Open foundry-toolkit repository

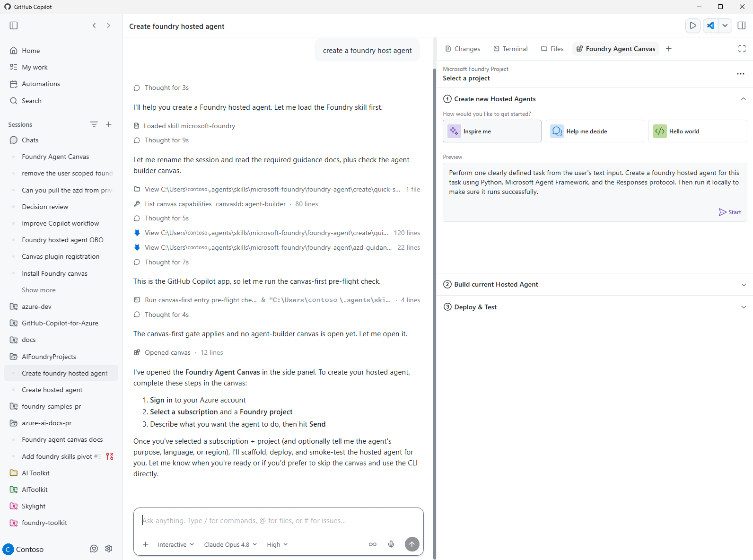[44, 523]
